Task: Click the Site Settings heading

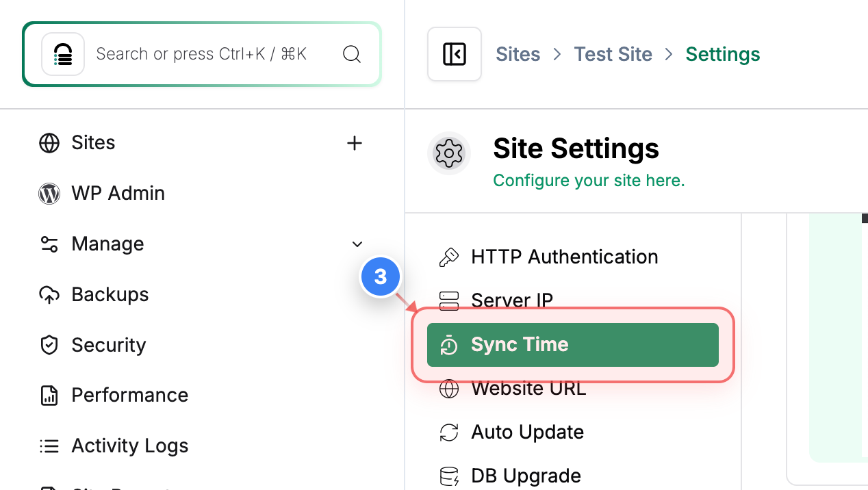Action: [x=576, y=149]
